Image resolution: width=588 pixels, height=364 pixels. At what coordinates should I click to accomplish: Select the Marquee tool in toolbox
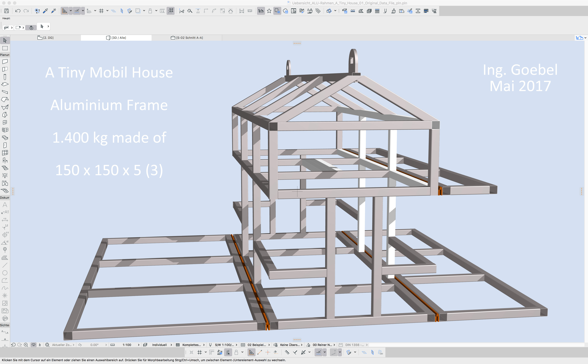(x=5, y=48)
